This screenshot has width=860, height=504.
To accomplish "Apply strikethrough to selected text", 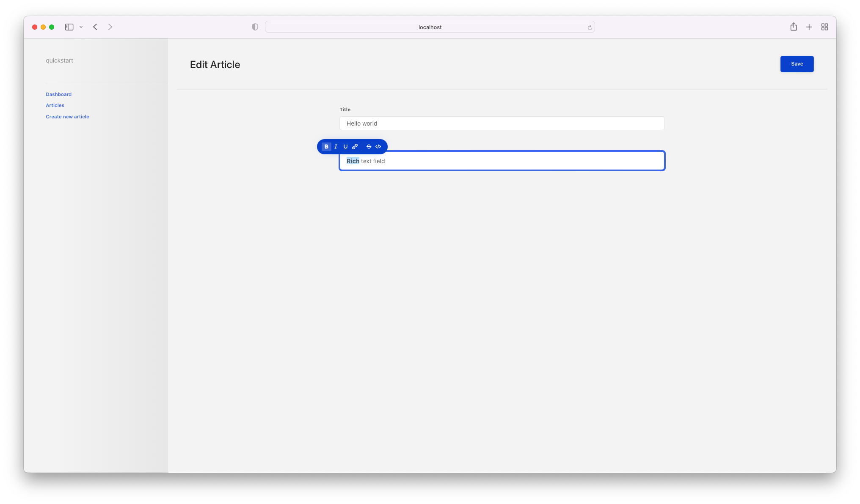I will pyautogui.click(x=369, y=147).
